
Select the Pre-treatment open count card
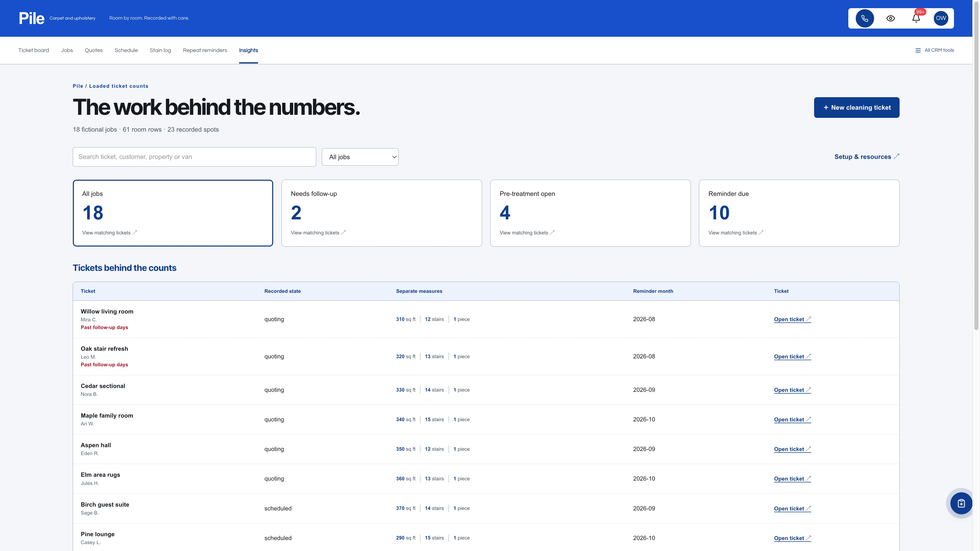point(591,213)
